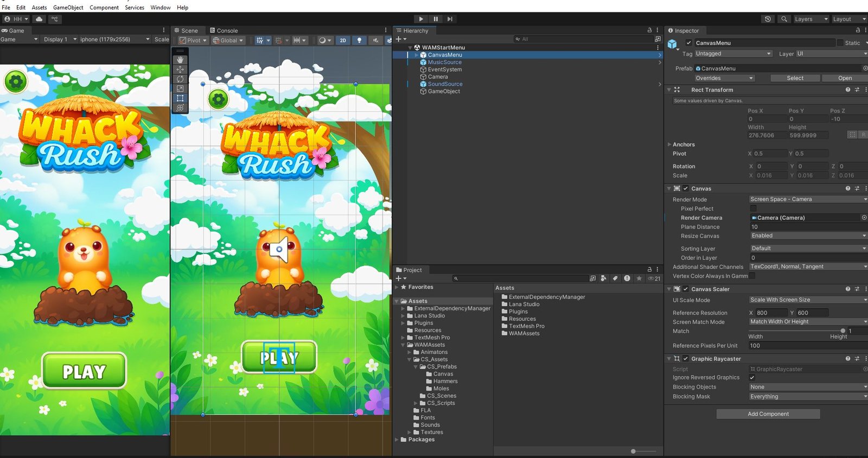The width and height of the screenshot is (868, 458).
Task: Click the prefab Select button
Action: [x=795, y=78]
